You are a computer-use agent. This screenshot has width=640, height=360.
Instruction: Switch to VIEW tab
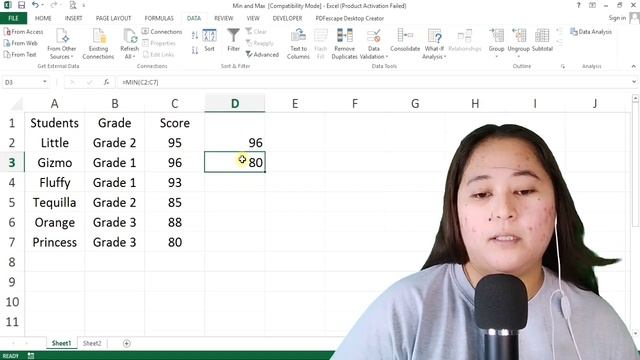tap(253, 18)
